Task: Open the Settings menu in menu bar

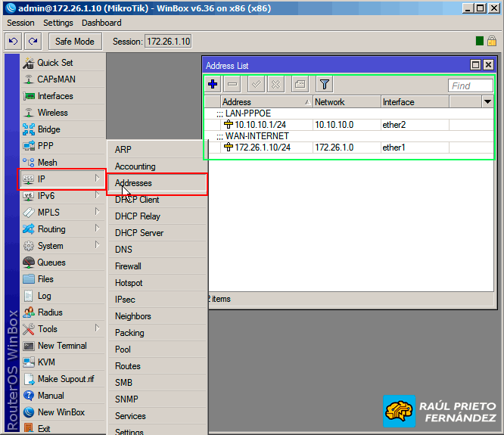Action: click(x=58, y=23)
